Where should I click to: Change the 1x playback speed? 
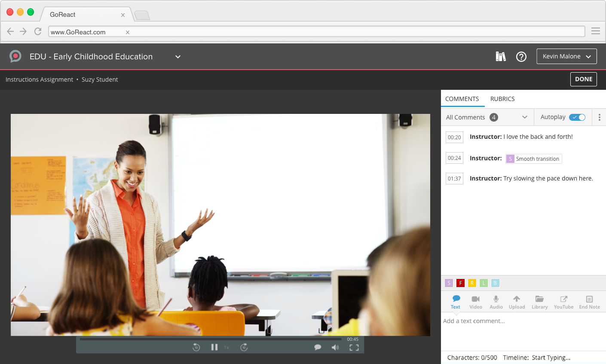coord(226,348)
